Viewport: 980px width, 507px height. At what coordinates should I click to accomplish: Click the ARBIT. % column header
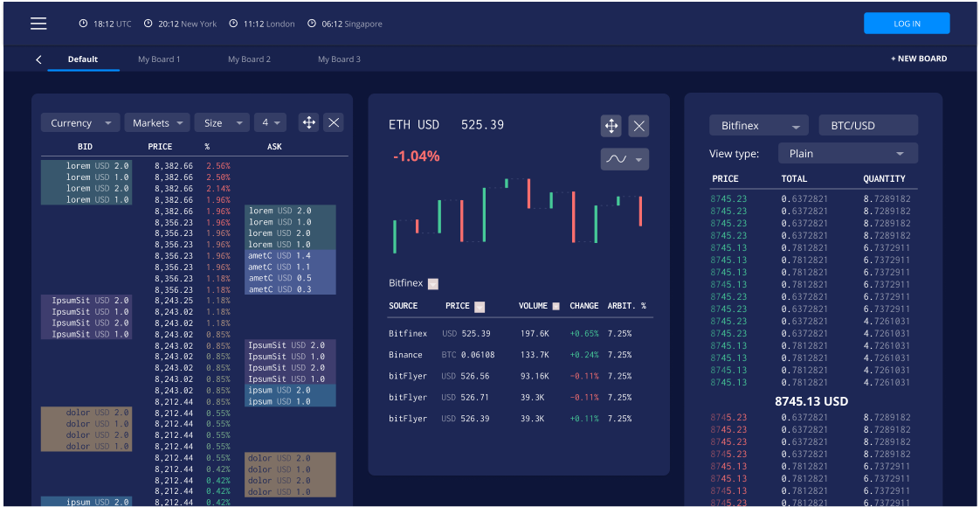pyautogui.click(x=627, y=306)
